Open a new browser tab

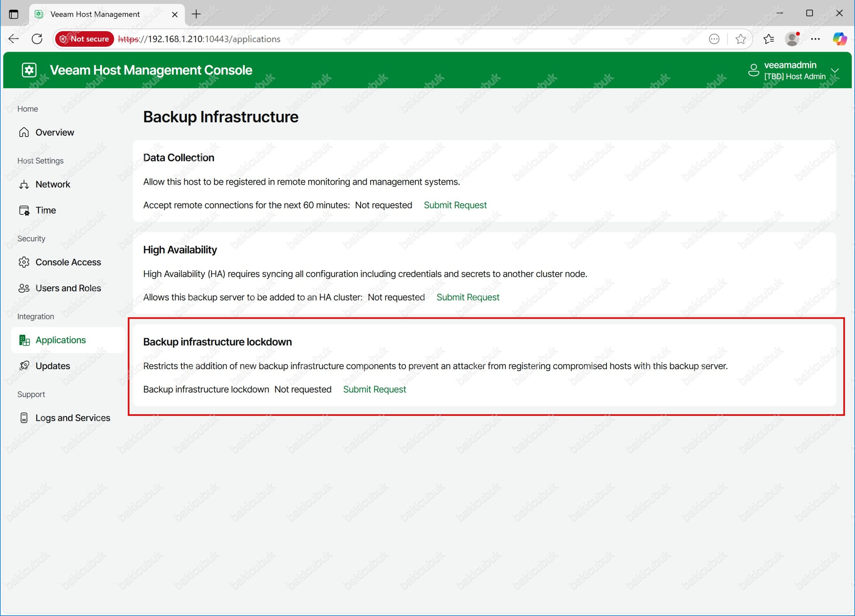click(x=196, y=14)
